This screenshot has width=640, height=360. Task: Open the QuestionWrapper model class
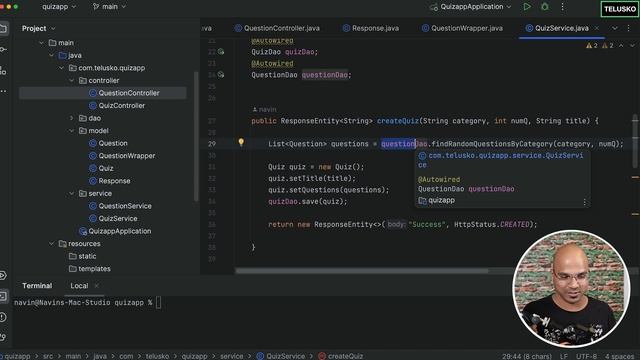[127, 156]
